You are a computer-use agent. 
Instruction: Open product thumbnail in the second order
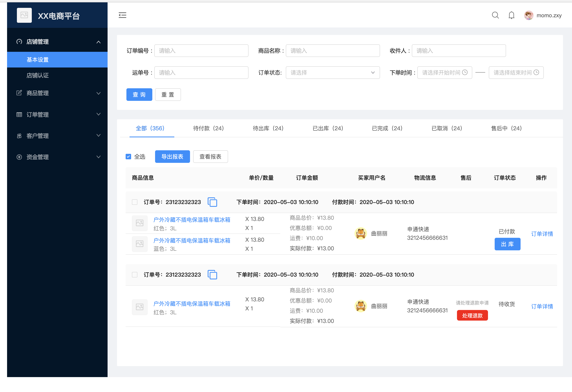click(x=140, y=307)
